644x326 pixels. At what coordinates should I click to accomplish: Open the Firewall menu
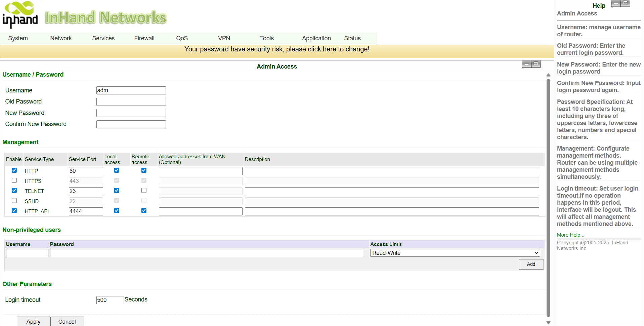[x=144, y=38]
